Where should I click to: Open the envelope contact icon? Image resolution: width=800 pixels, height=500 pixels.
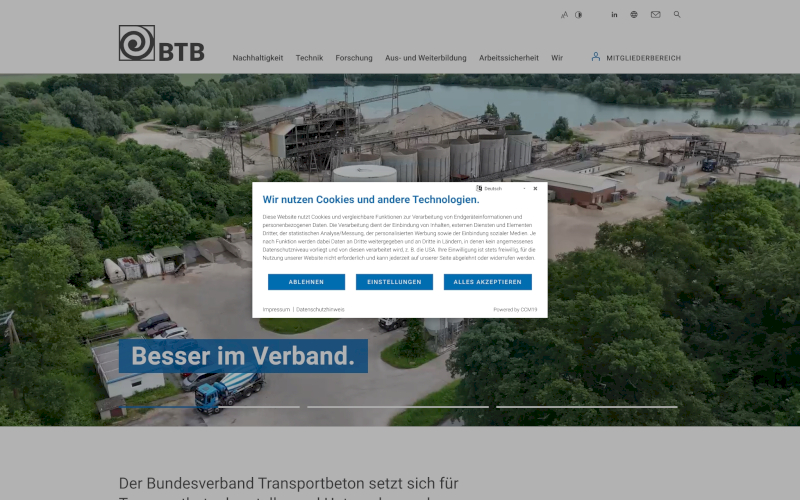point(656,15)
